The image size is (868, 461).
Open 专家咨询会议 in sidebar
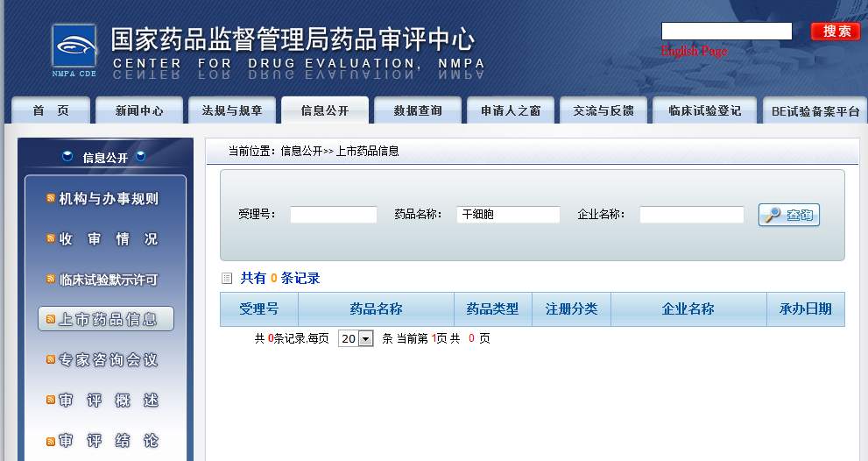pos(109,359)
